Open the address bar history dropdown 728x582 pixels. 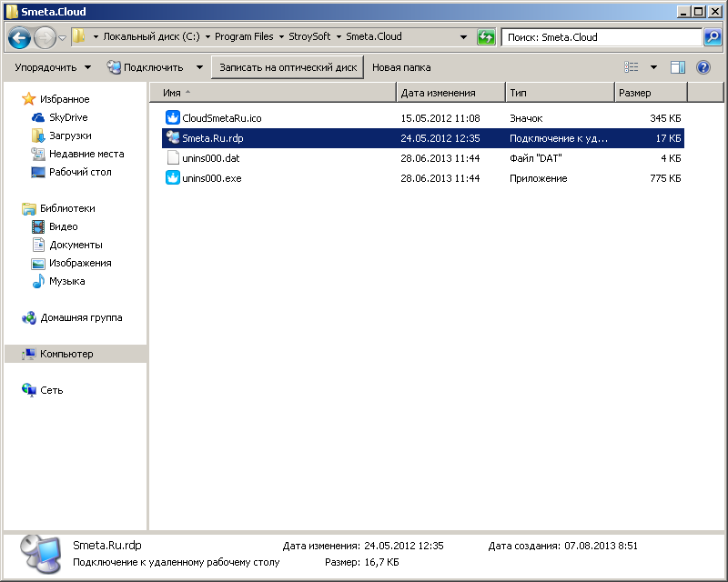point(463,37)
